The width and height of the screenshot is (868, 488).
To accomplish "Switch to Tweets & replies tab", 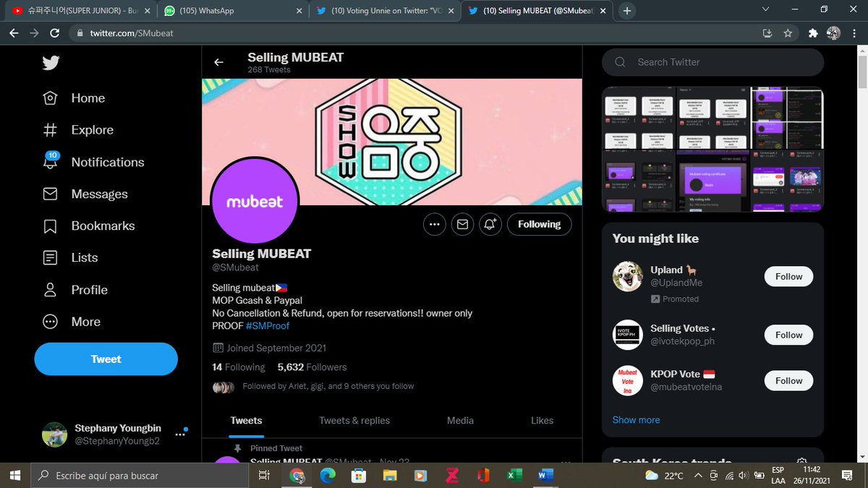I will click(354, 421).
